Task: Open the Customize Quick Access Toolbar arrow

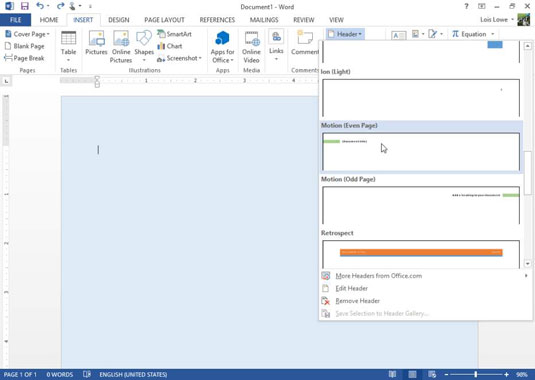Action: (90, 6)
